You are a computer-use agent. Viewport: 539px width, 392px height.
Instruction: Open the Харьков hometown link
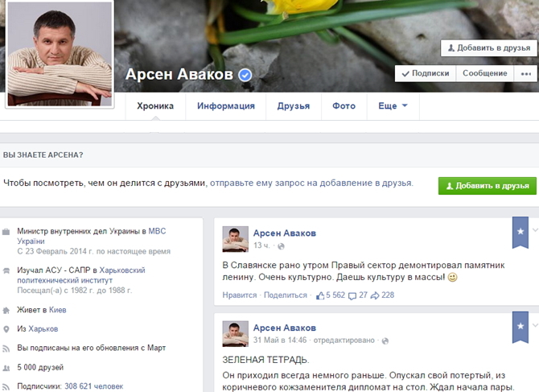point(43,329)
